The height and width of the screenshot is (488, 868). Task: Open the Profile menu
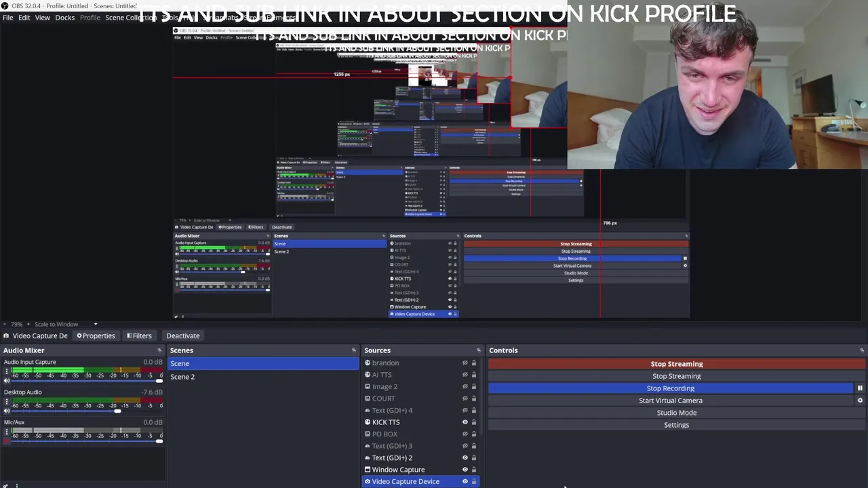pyautogui.click(x=90, y=18)
